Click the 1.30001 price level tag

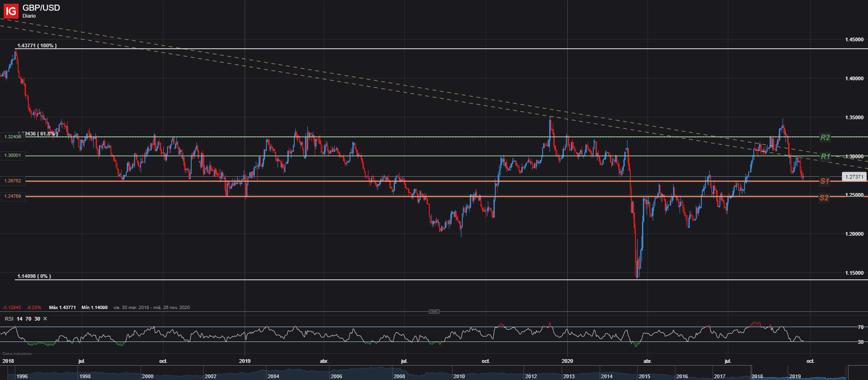coord(13,156)
